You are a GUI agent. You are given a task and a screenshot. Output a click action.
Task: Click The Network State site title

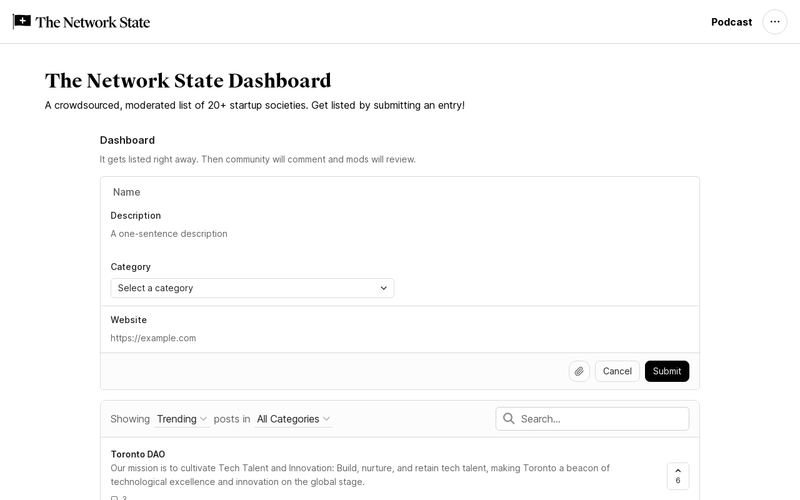pos(92,22)
